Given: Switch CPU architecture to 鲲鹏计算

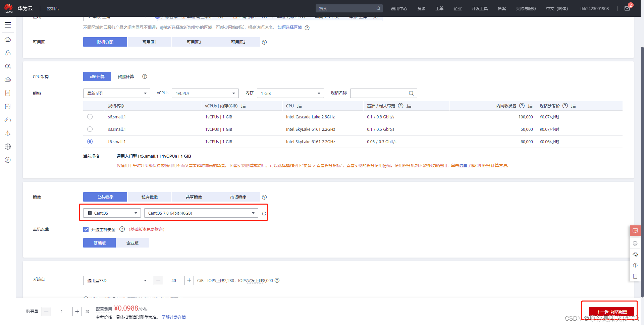Looking at the screenshot, I should tap(126, 76).
